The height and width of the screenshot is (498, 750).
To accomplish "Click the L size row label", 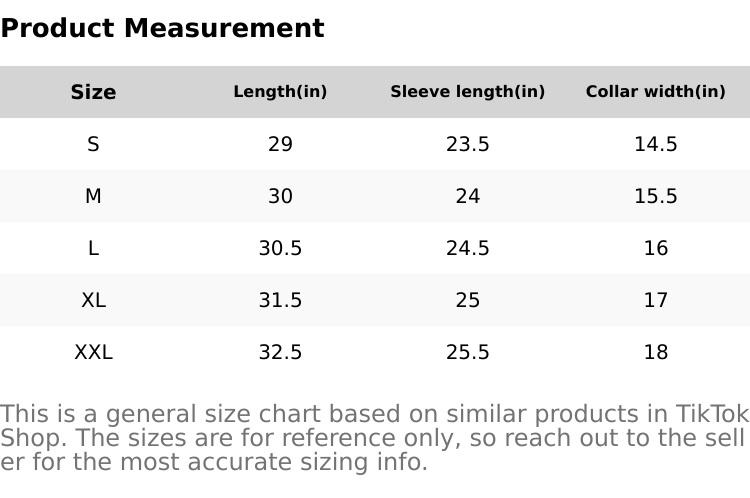I will [x=93, y=248].
